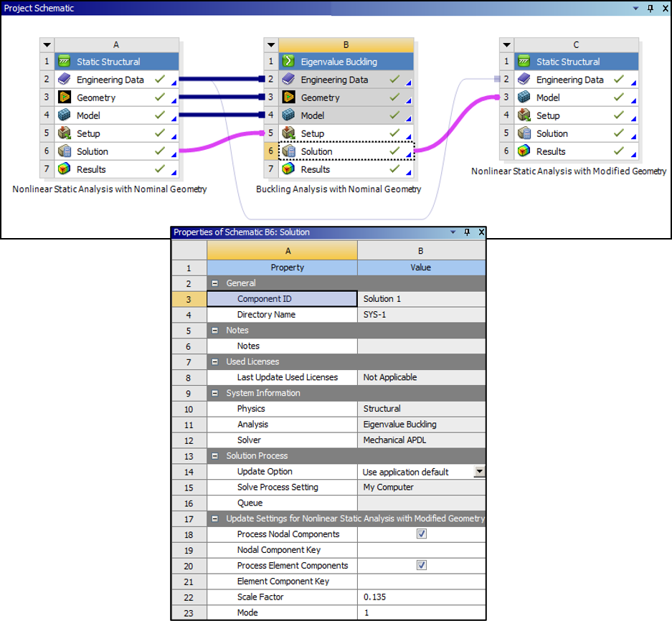Select label Nonlinear Static Analysis with Nominal Geometry
The height and width of the screenshot is (621, 672).
[x=110, y=189]
